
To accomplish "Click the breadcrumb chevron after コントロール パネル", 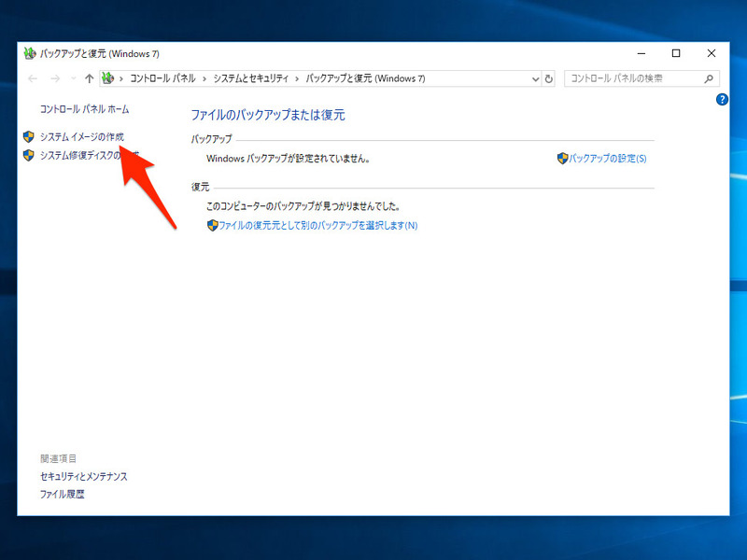I will [x=204, y=79].
